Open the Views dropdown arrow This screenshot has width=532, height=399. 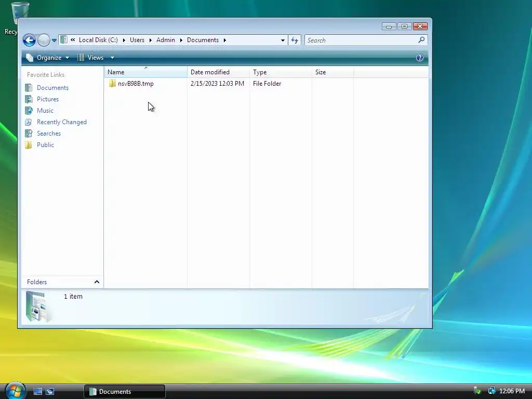point(112,58)
